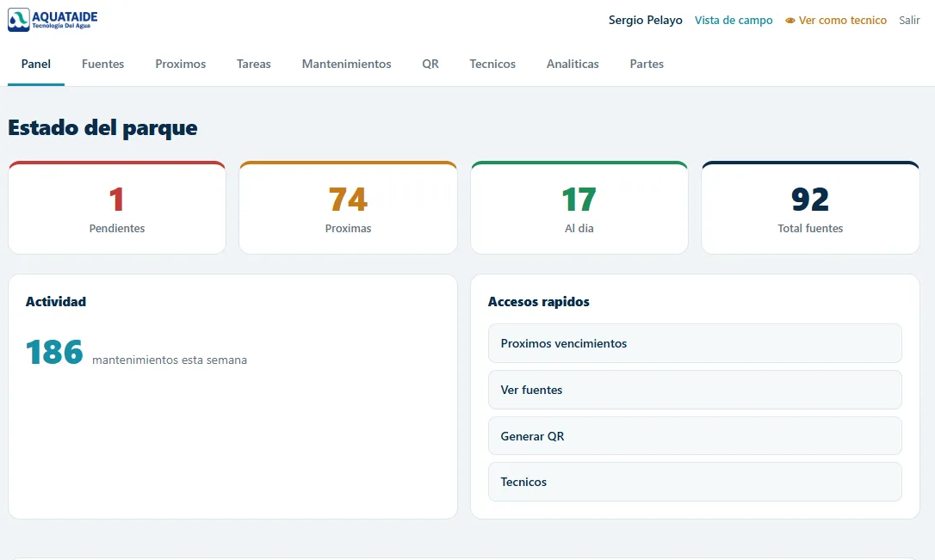Open the Tareas tab
Viewport: 935px width, 560px height.
tap(253, 64)
